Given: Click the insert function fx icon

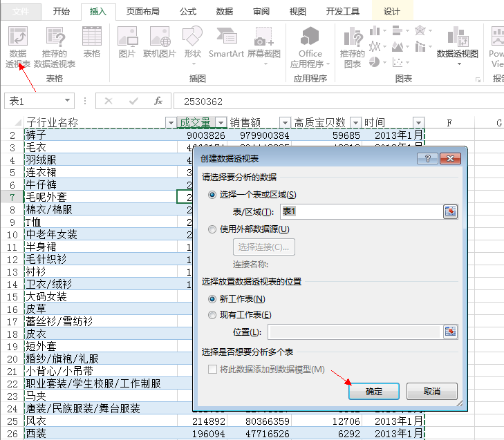Looking at the screenshot, I should click(x=158, y=101).
